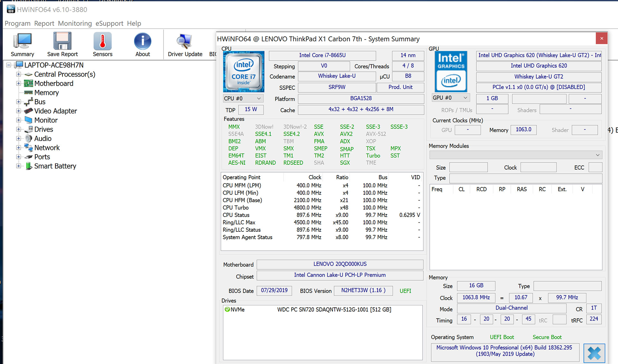Select the LAPTOP-ACE98H7N computer icon
This screenshot has width=618, height=364.
tap(19, 65)
